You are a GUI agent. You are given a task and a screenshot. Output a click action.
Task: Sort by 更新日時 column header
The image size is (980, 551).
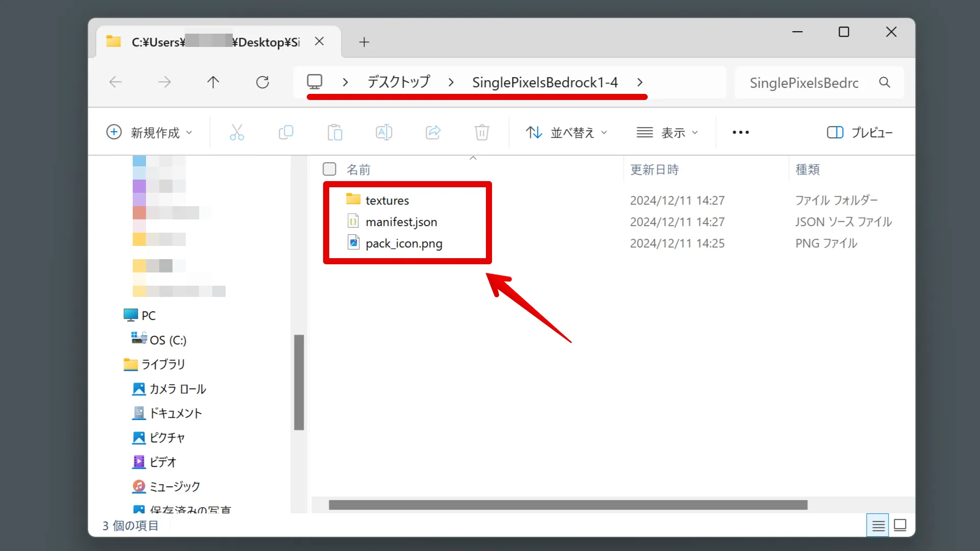654,169
